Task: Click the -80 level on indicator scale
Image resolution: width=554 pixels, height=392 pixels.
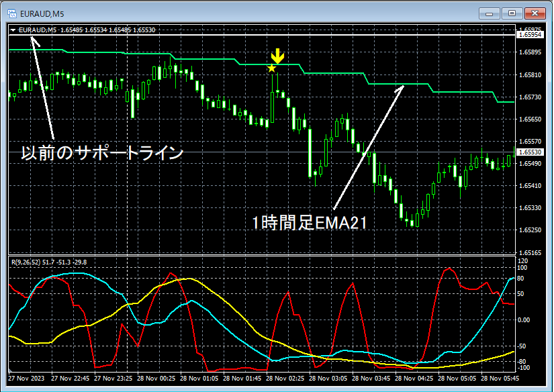Action: click(521, 362)
